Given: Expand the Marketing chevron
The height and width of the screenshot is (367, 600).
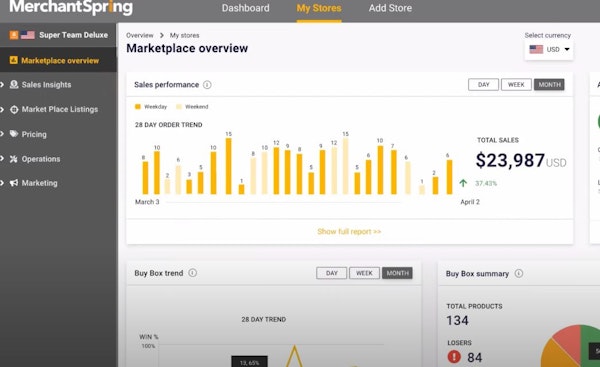Looking at the screenshot, I should (x=2, y=183).
